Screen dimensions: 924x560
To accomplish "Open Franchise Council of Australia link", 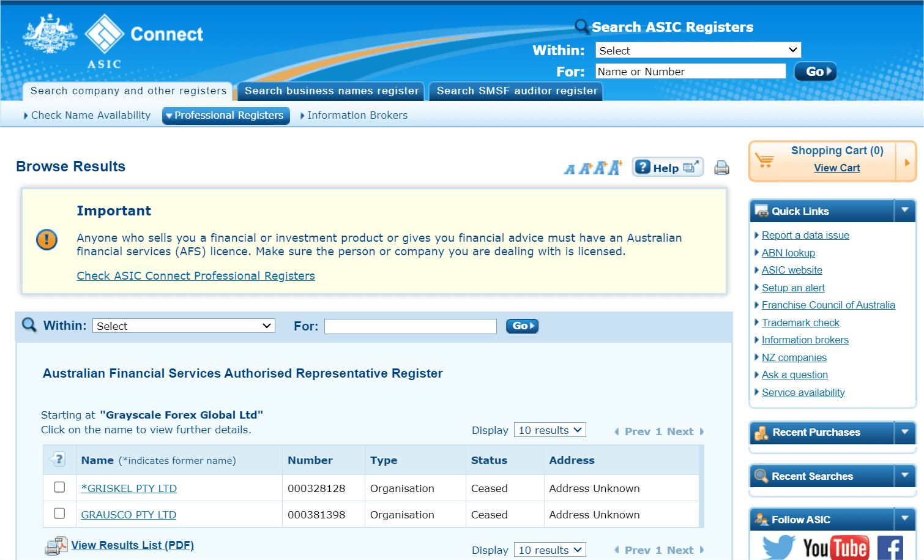I will click(x=828, y=305).
